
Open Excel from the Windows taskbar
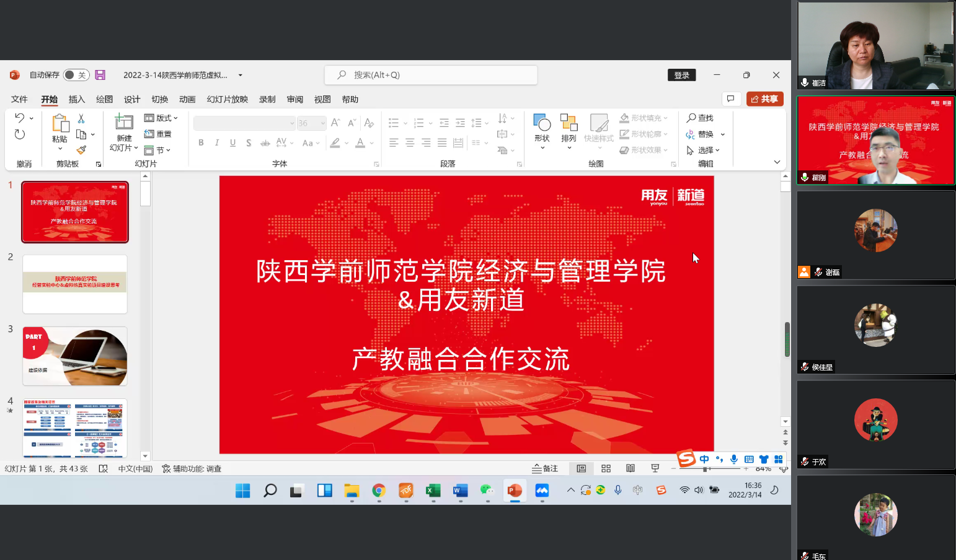pos(433,491)
